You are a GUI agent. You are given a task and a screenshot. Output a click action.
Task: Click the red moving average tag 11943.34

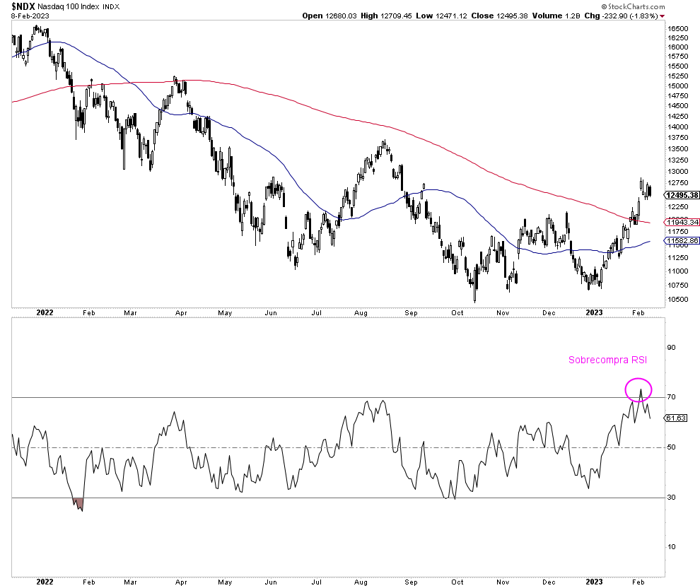pos(682,222)
